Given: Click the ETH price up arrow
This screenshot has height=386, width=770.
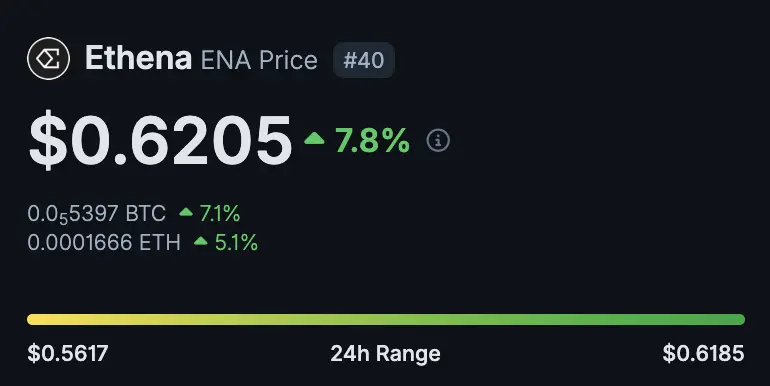Looking at the screenshot, I should tap(201, 241).
